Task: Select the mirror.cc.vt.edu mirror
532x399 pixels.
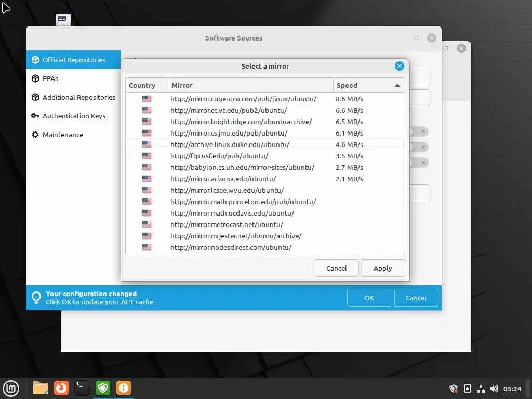Action: point(265,110)
